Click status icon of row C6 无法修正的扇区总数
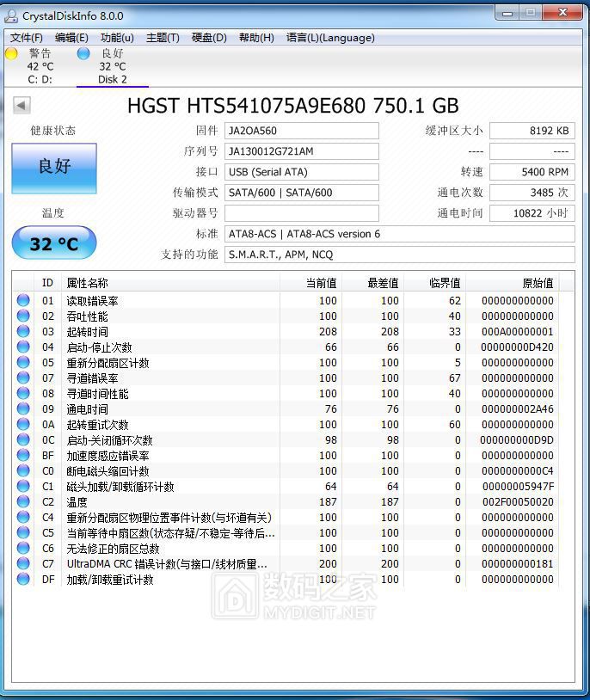This screenshot has width=590, height=700. tap(23, 548)
